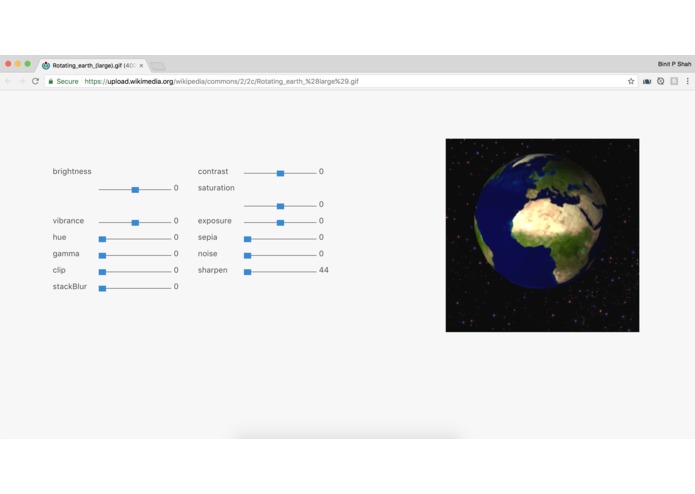Viewport: 695px width, 494px height.
Task: Click the clip slider handle
Action: [102, 272]
